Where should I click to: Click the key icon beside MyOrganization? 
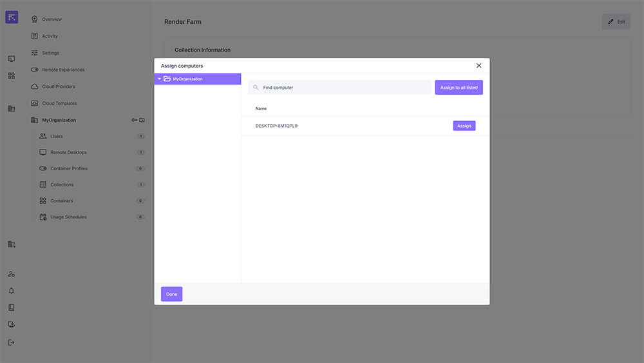135,120
